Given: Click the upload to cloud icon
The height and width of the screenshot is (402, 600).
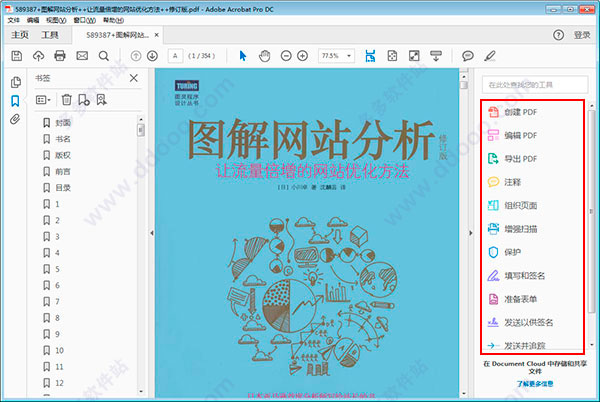Looking at the screenshot, I should (x=38, y=56).
